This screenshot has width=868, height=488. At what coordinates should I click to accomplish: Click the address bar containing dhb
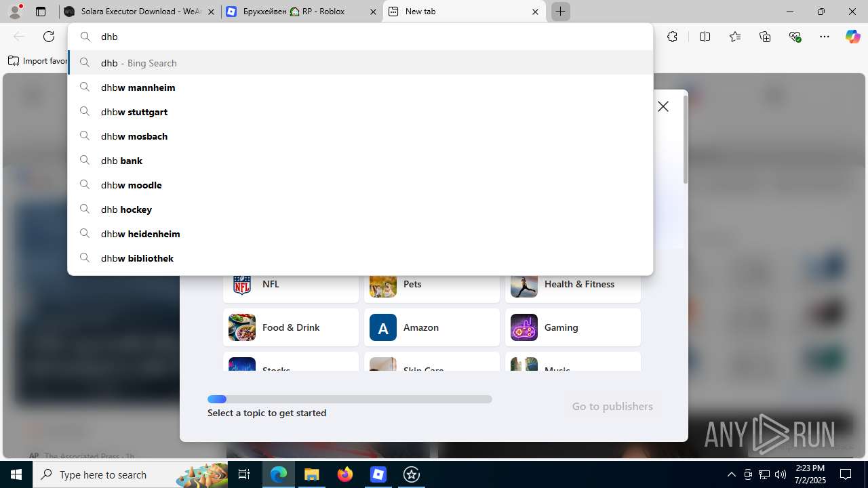[x=360, y=37]
